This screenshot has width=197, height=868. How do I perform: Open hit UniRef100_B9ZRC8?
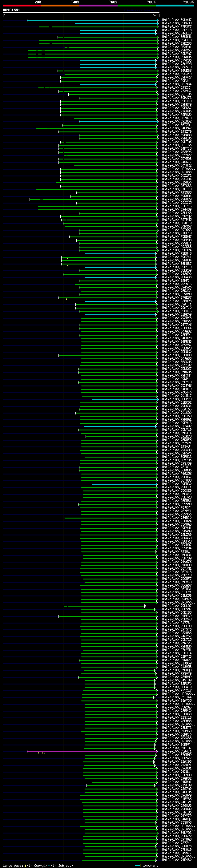[x=177, y=436]
